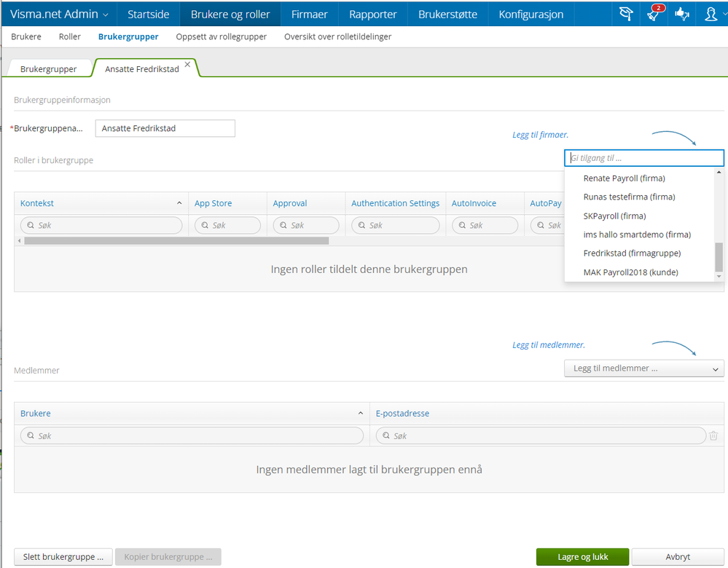The image size is (728, 568).
Task: Open the notifications bell with badge
Action: 654,14
